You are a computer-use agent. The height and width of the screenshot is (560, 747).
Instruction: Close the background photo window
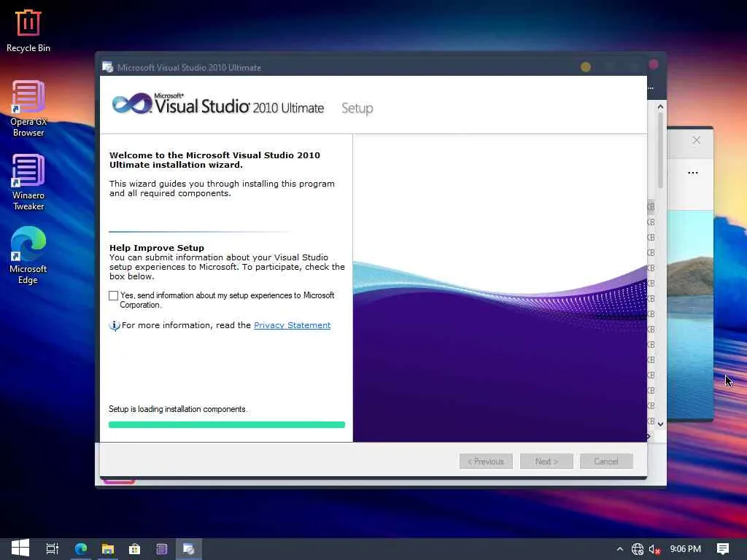[697, 140]
